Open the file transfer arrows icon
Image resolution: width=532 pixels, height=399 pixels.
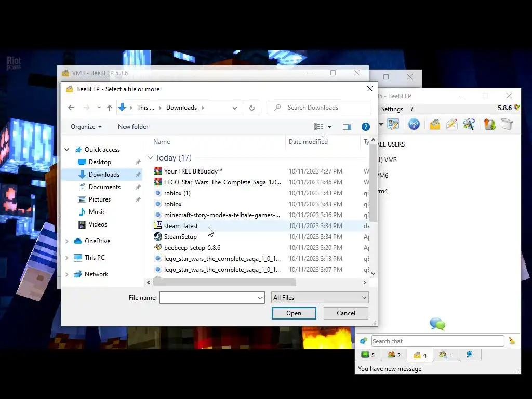pos(489,124)
